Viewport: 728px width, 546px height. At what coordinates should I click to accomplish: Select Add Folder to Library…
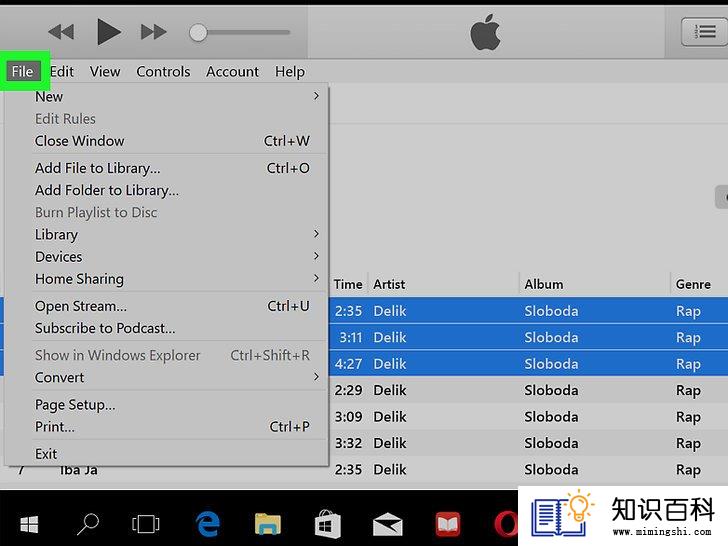coord(177,190)
